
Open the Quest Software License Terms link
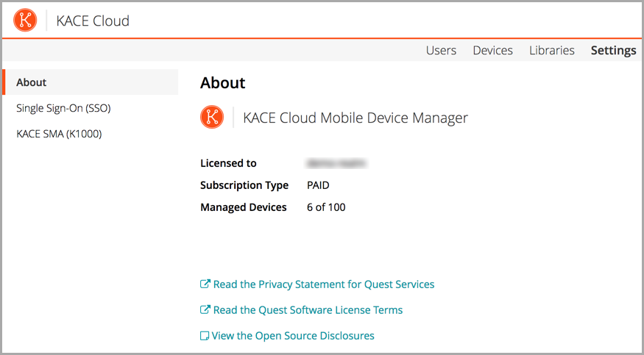pos(308,309)
